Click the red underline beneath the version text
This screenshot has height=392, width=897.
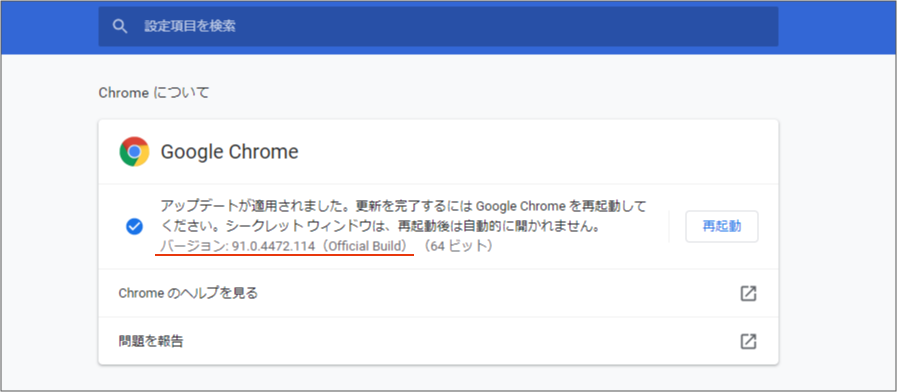[x=284, y=255]
